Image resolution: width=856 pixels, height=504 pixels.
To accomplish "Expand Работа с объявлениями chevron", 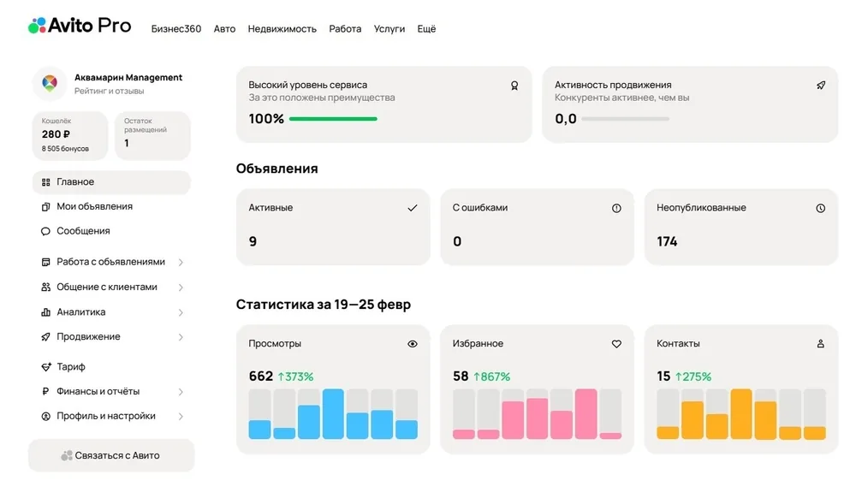I will [x=181, y=263].
